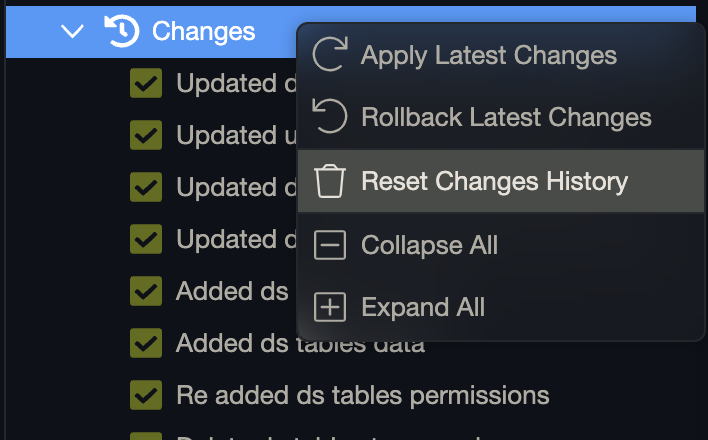Screen dimensions: 708x440
Task: Click the Expand All plus icon
Action: point(329,307)
